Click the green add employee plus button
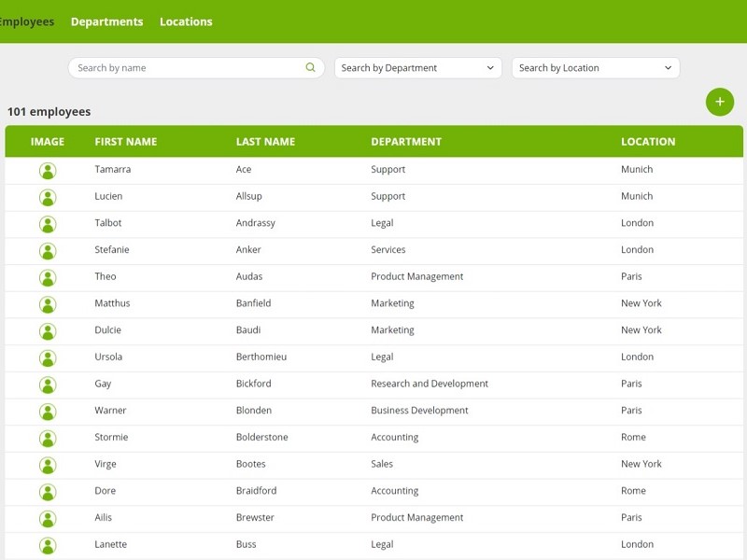Image resolution: width=747 pixels, height=560 pixels. [719, 102]
